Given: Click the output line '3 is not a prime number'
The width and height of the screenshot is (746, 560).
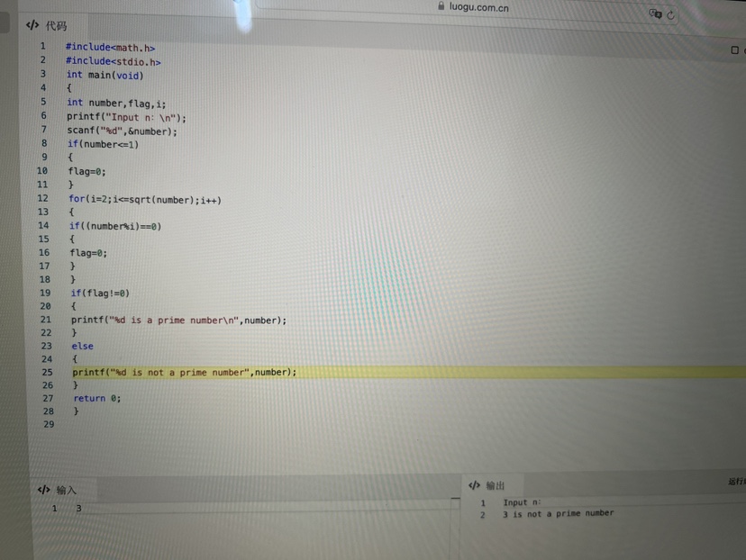Looking at the screenshot, I should (x=558, y=513).
